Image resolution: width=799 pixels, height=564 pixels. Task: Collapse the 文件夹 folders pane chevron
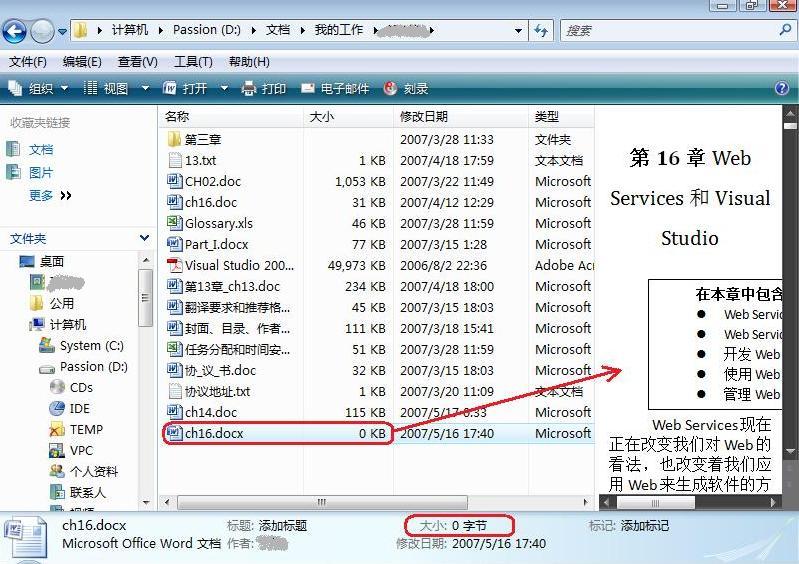(x=144, y=238)
